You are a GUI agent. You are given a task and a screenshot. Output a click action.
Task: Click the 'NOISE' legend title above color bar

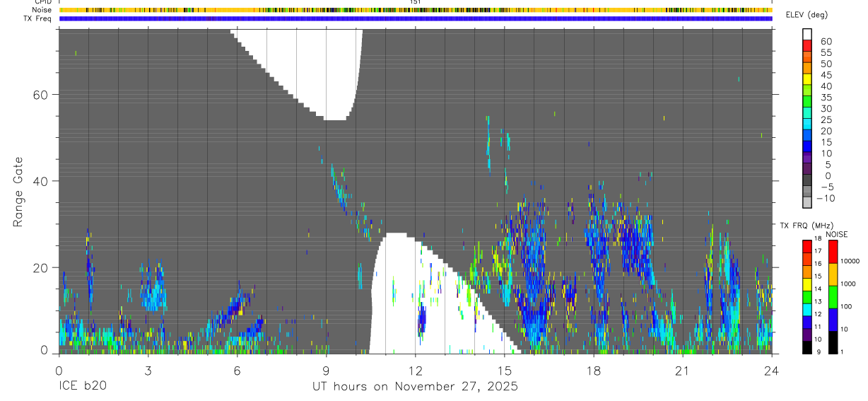coord(837,234)
